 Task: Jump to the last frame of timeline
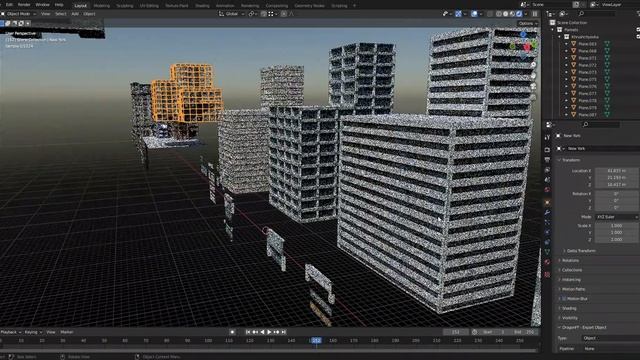click(284, 332)
